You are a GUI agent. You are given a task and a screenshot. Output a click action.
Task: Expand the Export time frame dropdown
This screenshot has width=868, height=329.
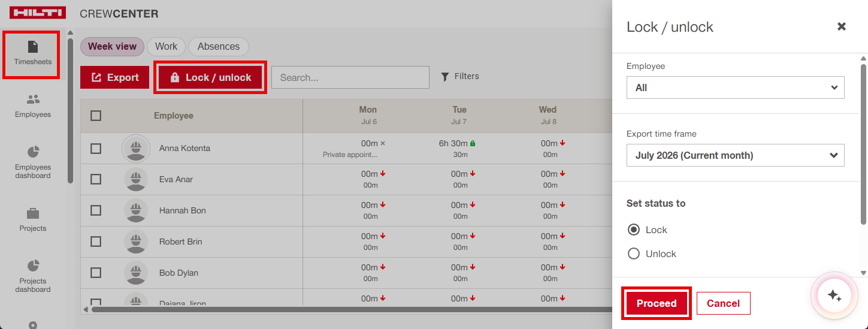[x=736, y=155]
